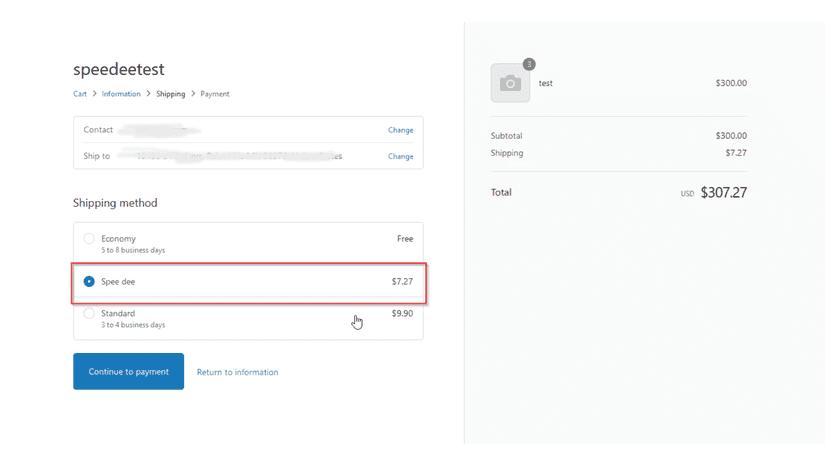Click '3 to 4 business days' text
828x466 pixels.
click(133, 325)
